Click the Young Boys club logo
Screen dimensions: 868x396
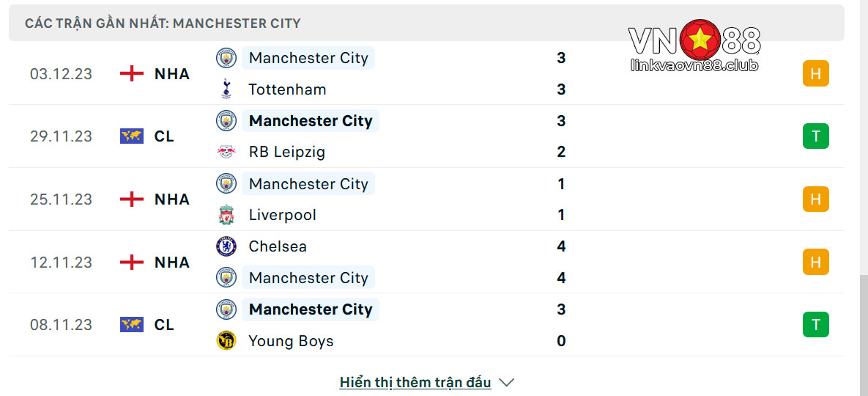tap(226, 340)
